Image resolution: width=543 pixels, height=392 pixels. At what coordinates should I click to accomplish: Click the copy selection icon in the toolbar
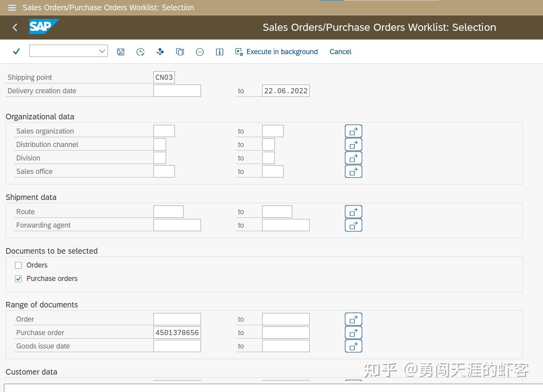[180, 51]
